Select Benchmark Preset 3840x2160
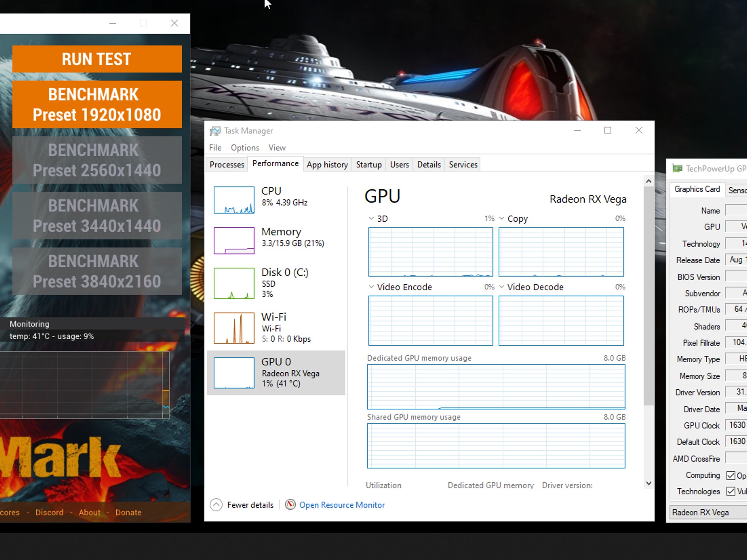 [97, 271]
